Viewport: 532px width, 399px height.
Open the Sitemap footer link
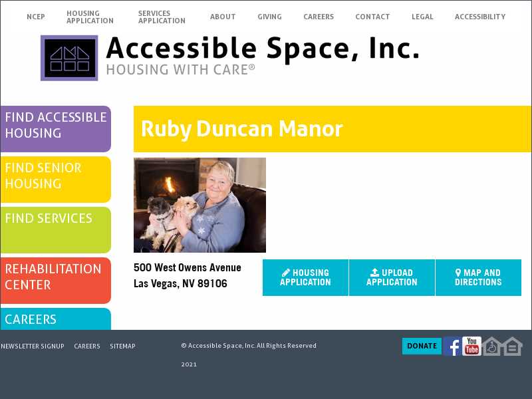(x=122, y=346)
